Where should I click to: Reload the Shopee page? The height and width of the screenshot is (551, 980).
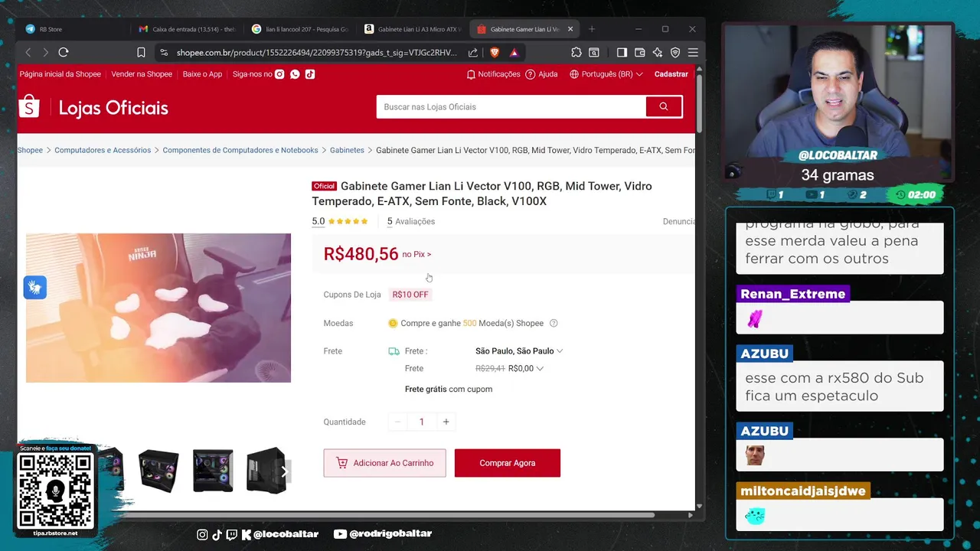pos(64,52)
